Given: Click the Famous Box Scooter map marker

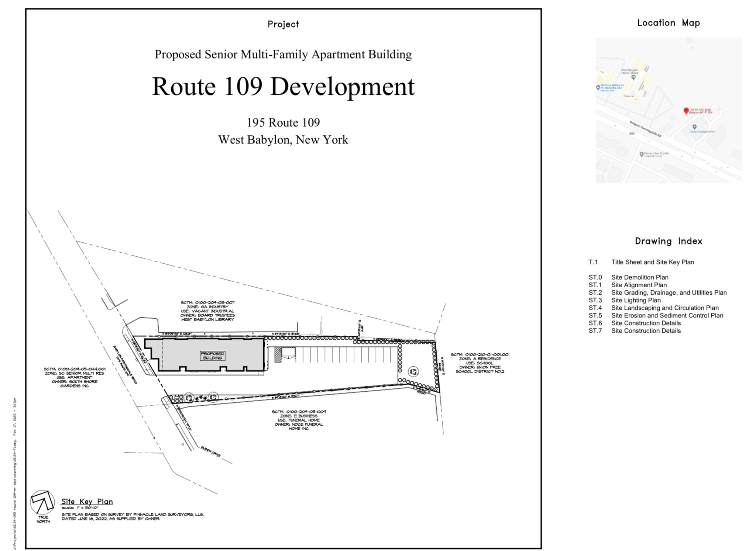Looking at the screenshot, I should click(642, 154).
